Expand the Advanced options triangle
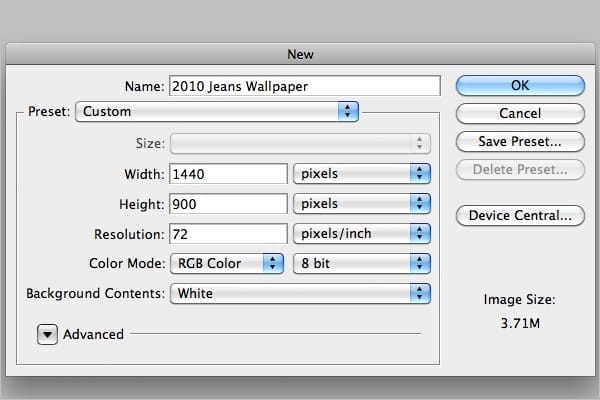600x400 pixels. click(47, 335)
